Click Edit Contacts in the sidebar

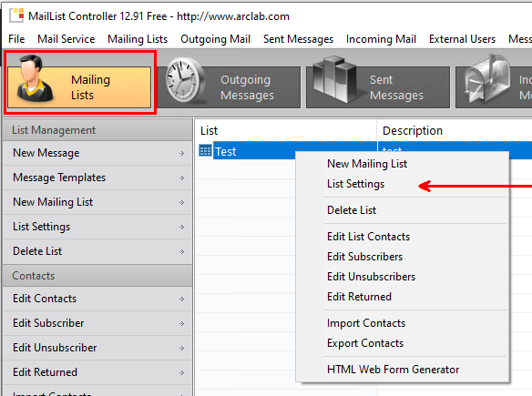97,299
